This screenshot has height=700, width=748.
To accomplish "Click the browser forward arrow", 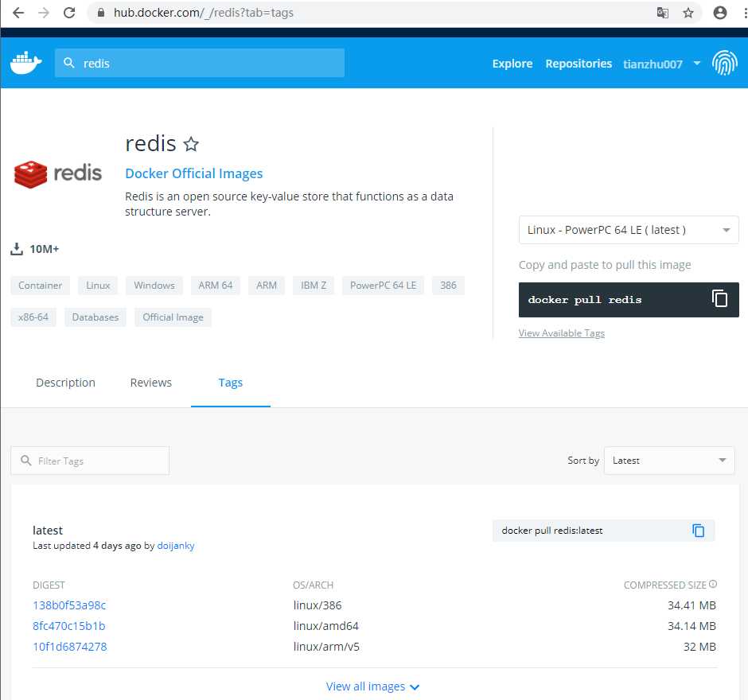I will click(44, 13).
